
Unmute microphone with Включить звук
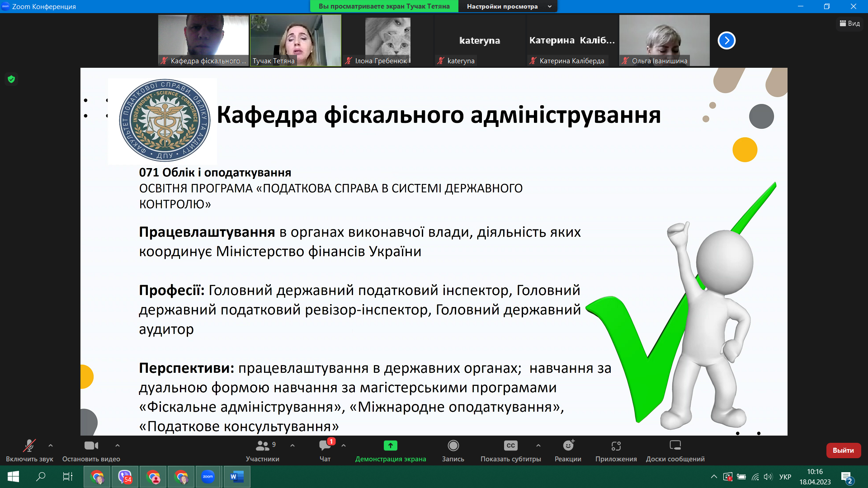point(29,451)
